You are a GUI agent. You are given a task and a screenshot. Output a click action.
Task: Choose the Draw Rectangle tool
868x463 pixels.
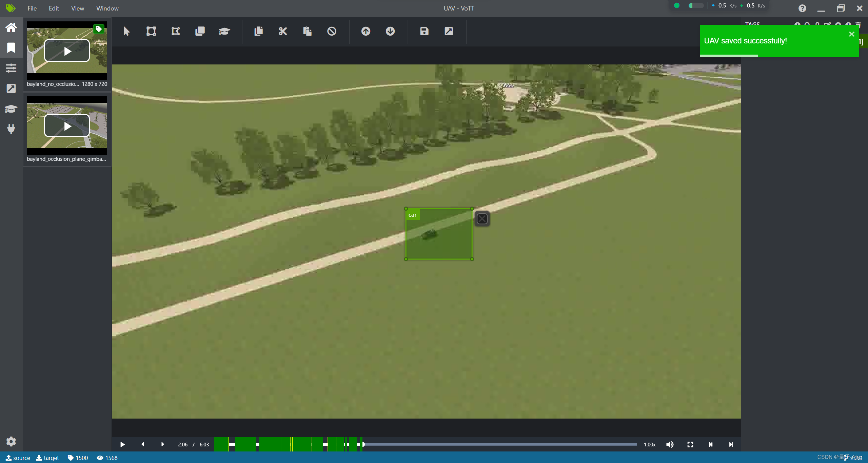point(151,31)
